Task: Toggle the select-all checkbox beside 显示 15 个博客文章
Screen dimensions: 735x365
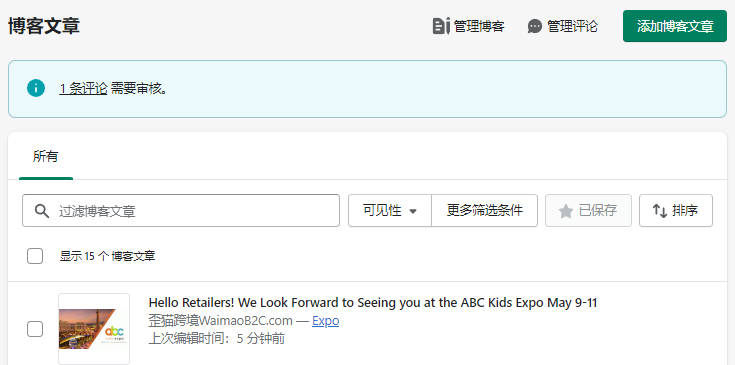Action: coord(35,256)
